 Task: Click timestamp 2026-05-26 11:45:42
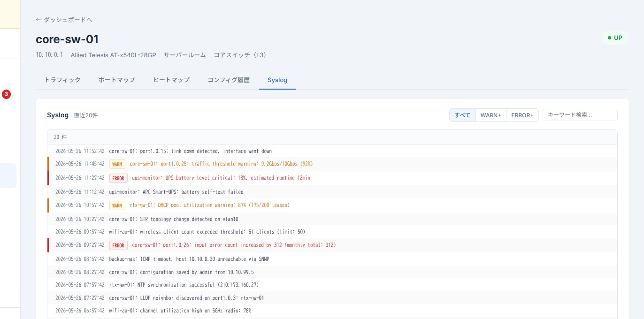pyautogui.click(x=80, y=164)
